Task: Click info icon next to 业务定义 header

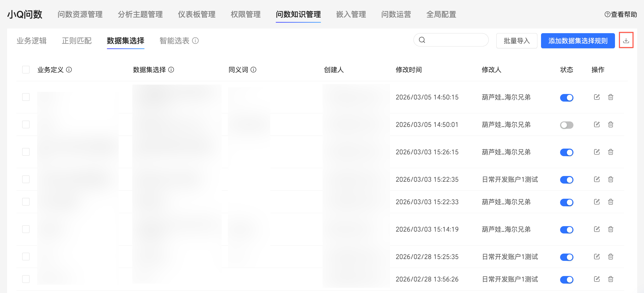Action: tap(69, 70)
